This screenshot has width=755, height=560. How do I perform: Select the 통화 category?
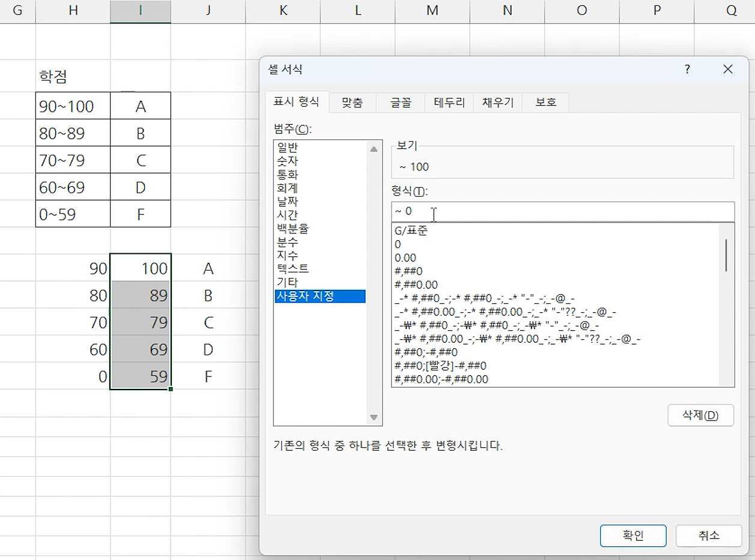click(x=320, y=175)
